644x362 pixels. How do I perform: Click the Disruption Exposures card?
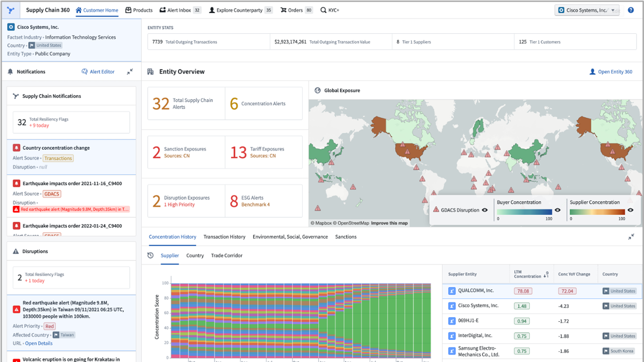(x=186, y=201)
